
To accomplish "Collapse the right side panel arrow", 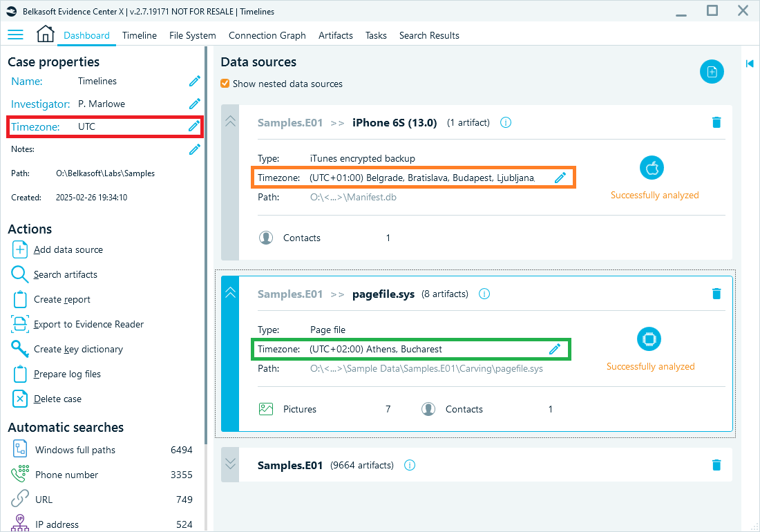I will pyautogui.click(x=750, y=64).
